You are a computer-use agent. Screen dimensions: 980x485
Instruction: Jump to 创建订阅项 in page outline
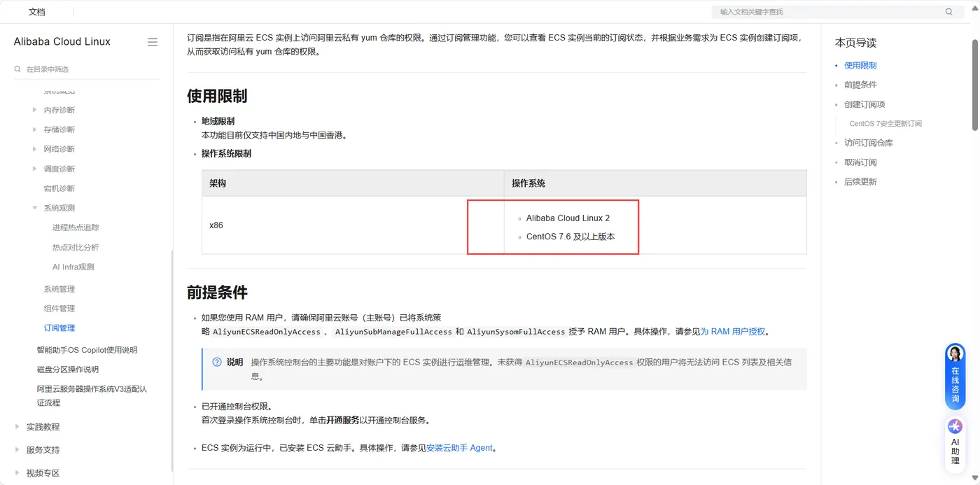864,104
